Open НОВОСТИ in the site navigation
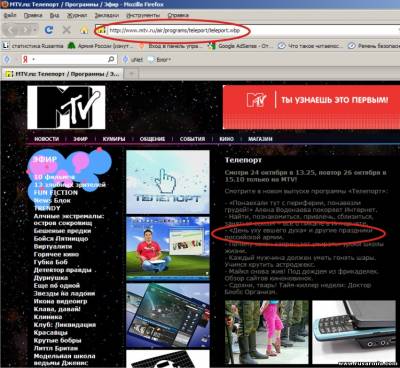 47,139
